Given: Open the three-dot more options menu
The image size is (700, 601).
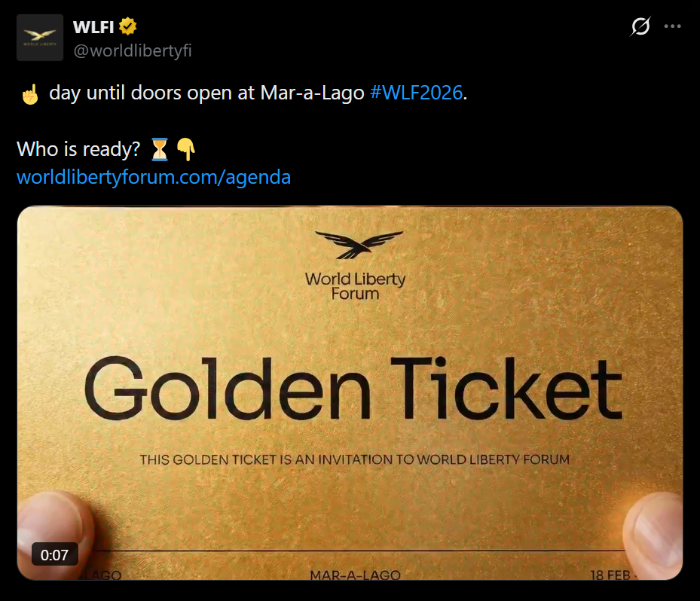Looking at the screenshot, I should click(672, 26).
